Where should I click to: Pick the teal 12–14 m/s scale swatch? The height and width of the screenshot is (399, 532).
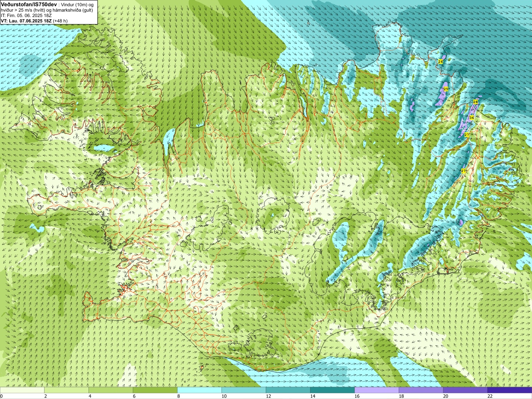tap(288, 391)
